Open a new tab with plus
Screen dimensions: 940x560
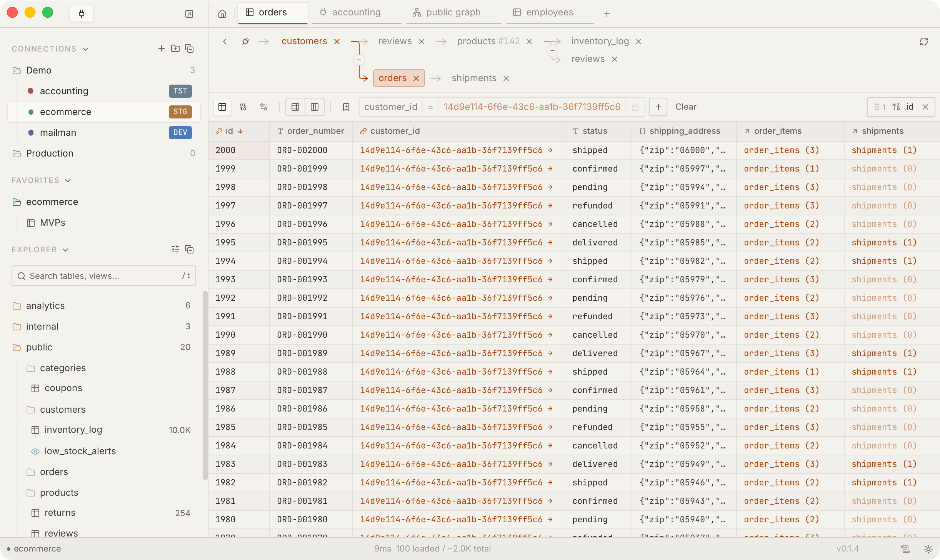point(607,14)
